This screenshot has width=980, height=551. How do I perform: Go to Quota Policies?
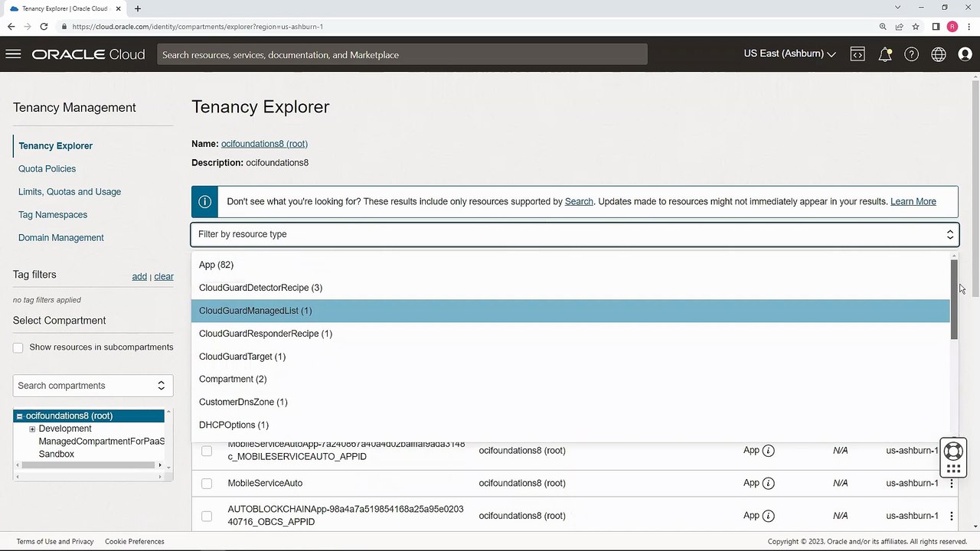47,168
